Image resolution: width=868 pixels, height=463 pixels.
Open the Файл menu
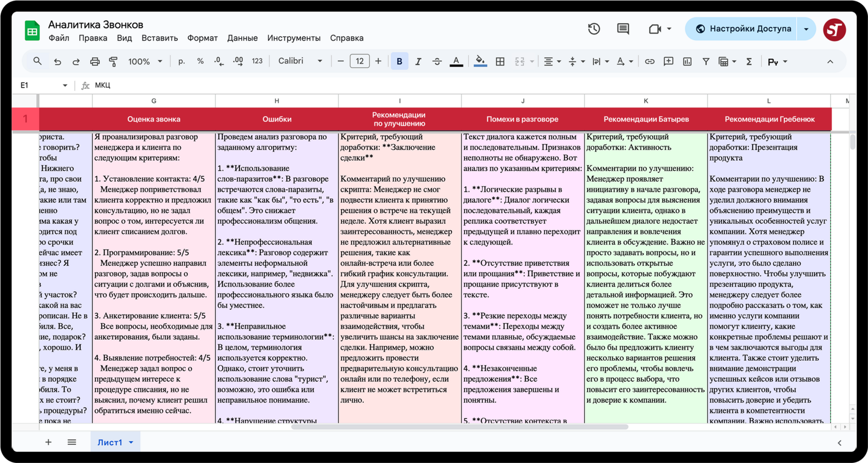(x=59, y=38)
